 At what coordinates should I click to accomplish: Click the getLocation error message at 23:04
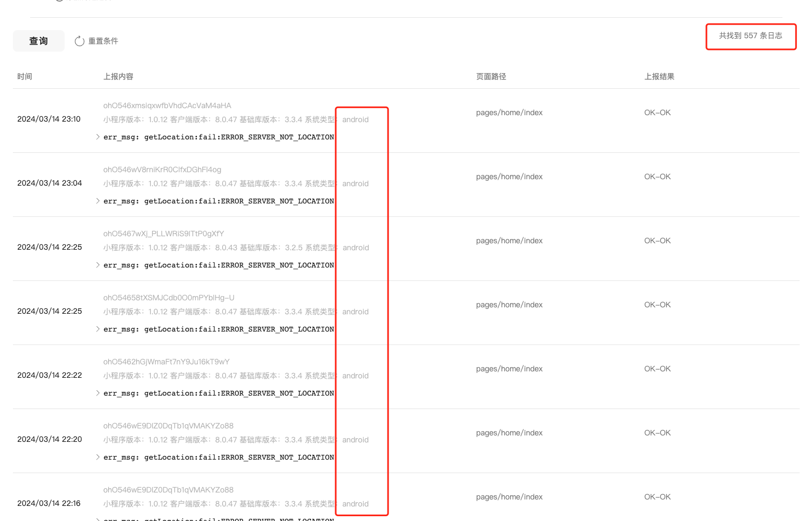pyautogui.click(x=218, y=201)
